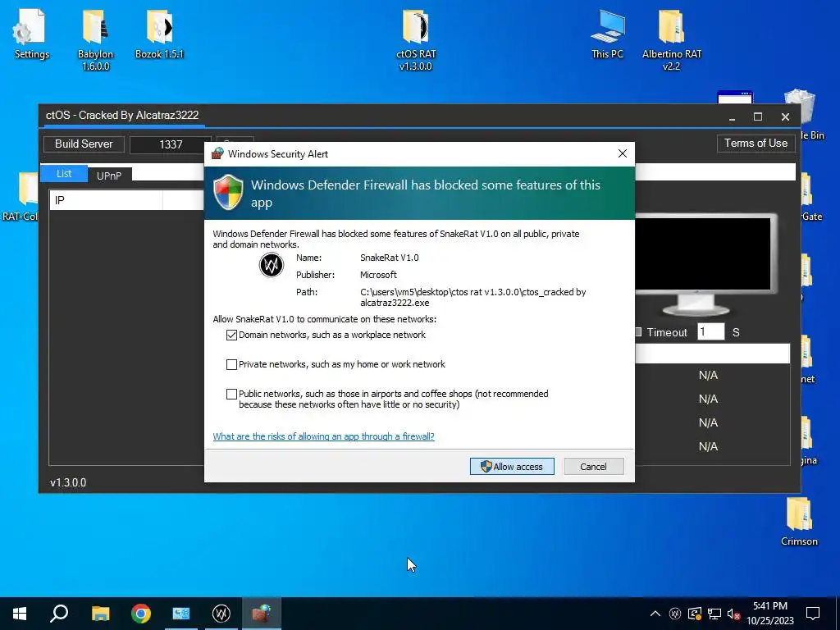This screenshot has height=630, width=840.
Task: Click the Timeout seconds input field
Action: pyautogui.click(x=711, y=331)
